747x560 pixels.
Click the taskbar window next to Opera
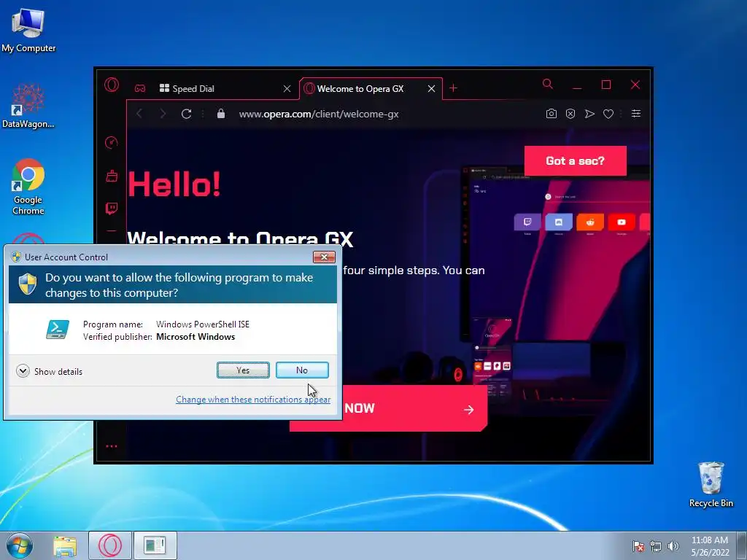(155, 545)
